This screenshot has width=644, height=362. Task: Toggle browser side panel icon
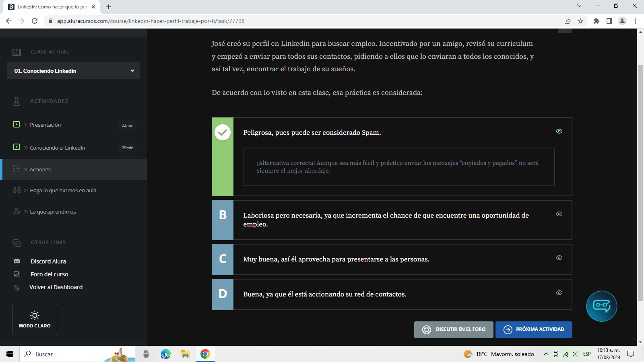(609, 21)
